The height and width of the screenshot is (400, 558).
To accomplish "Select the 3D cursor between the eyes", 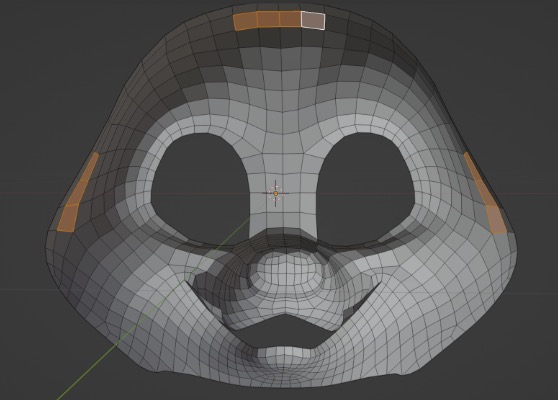I will point(276,193).
